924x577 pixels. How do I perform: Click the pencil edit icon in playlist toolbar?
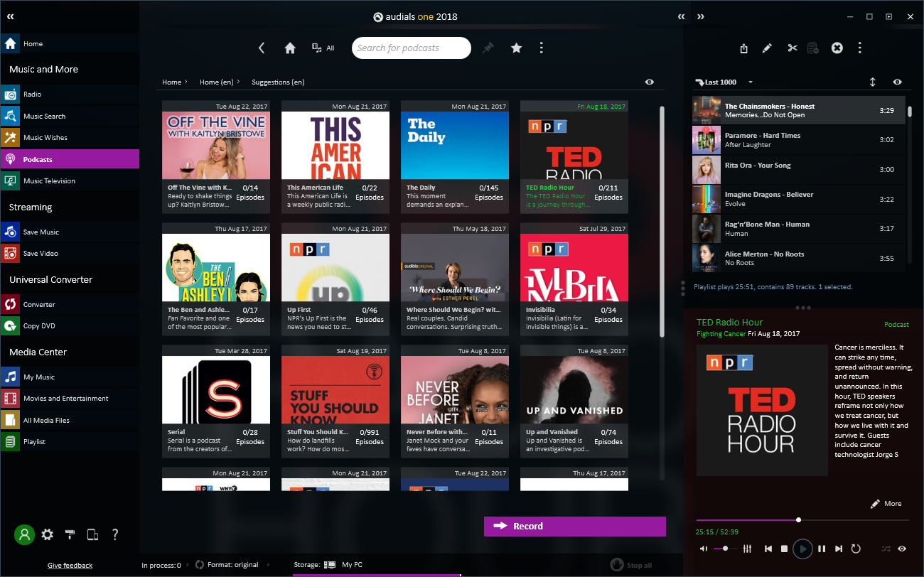(767, 48)
